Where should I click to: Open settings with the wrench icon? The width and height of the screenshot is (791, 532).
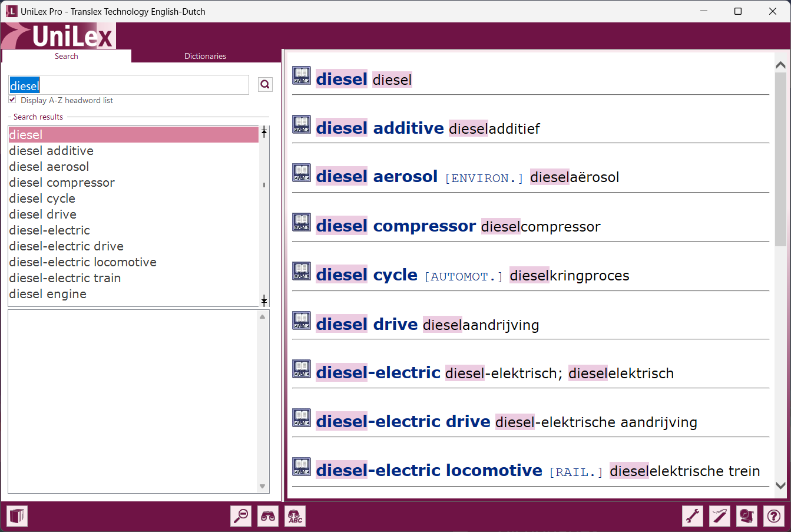point(693,516)
